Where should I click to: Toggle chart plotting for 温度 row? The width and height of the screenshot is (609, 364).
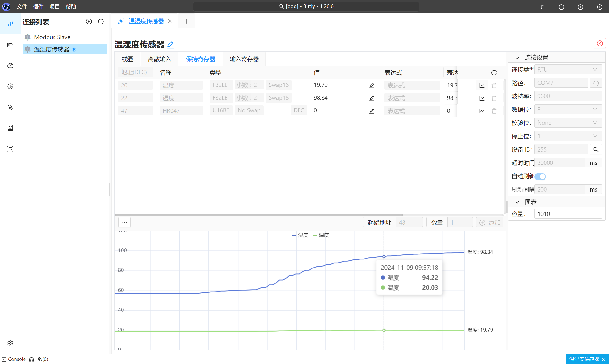482,86
